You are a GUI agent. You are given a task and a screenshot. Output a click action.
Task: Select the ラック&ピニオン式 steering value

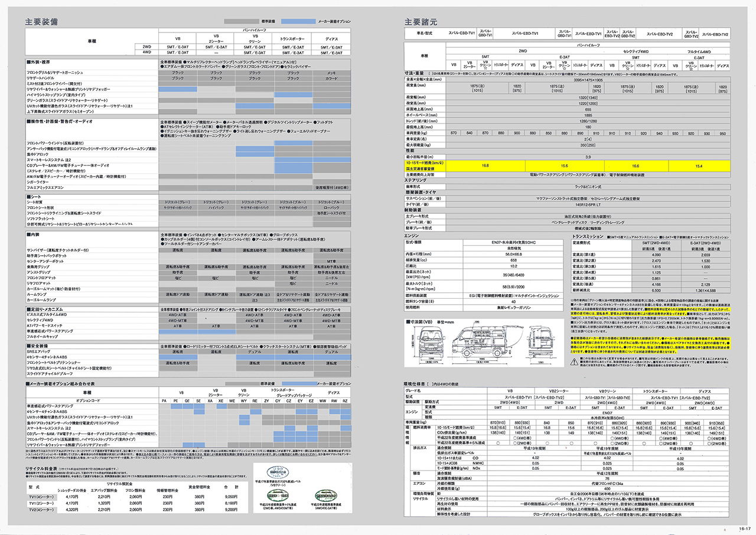[x=589, y=187]
